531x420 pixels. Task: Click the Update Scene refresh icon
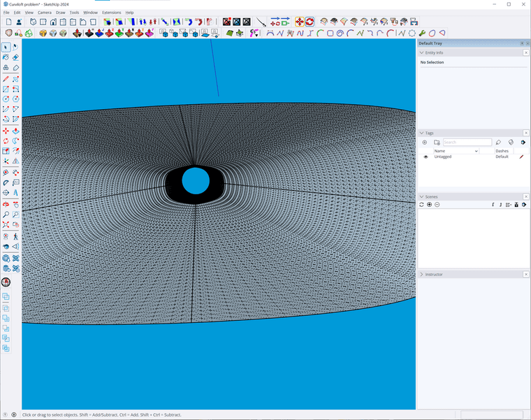(421, 205)
